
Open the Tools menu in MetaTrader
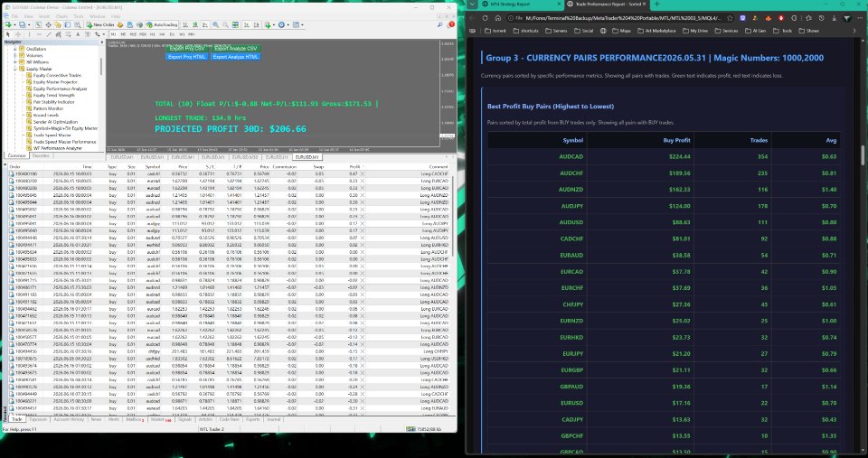(x=79, y=16)
